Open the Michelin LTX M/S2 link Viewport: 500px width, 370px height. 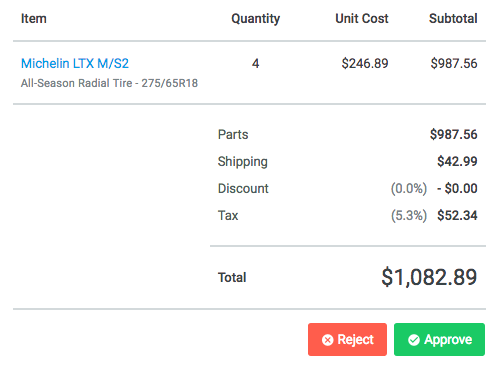coord(75,63)
